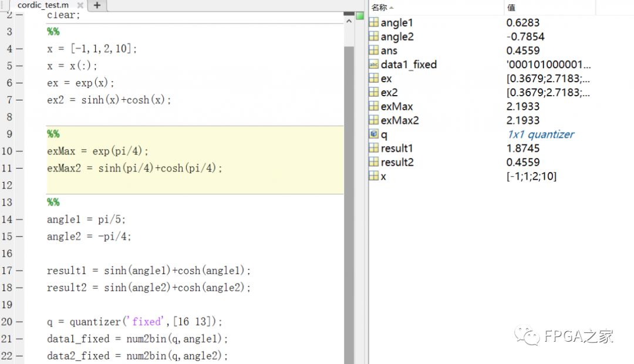Click code line angle2 = -pi/4;
The width and height of the screenshot is (634, 364).
click(x=89, y=237)
